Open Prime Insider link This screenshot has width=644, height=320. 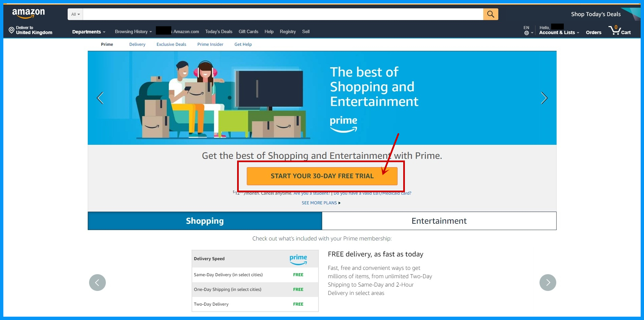point(210,44)
